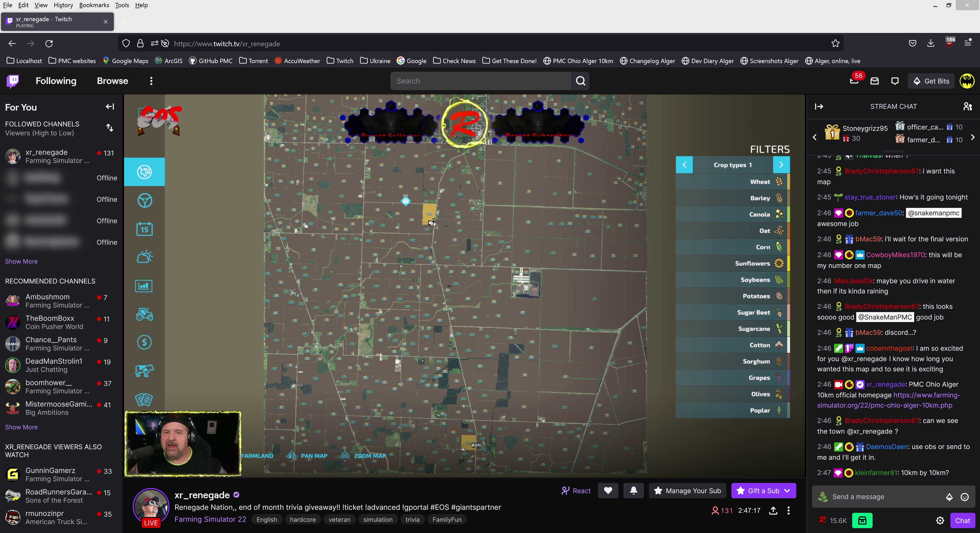Go to next crop types filter page
This screenshot has width=980, height=533.
[781, 165]
